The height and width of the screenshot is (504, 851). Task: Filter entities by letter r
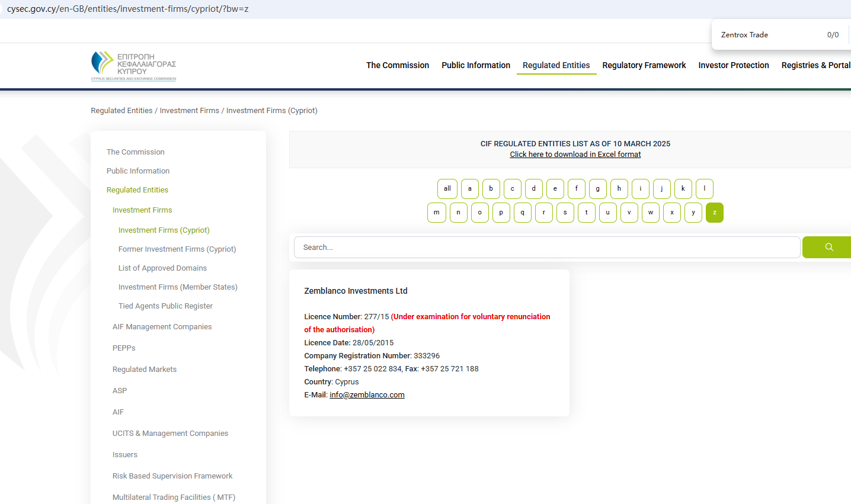pos(544,213)
